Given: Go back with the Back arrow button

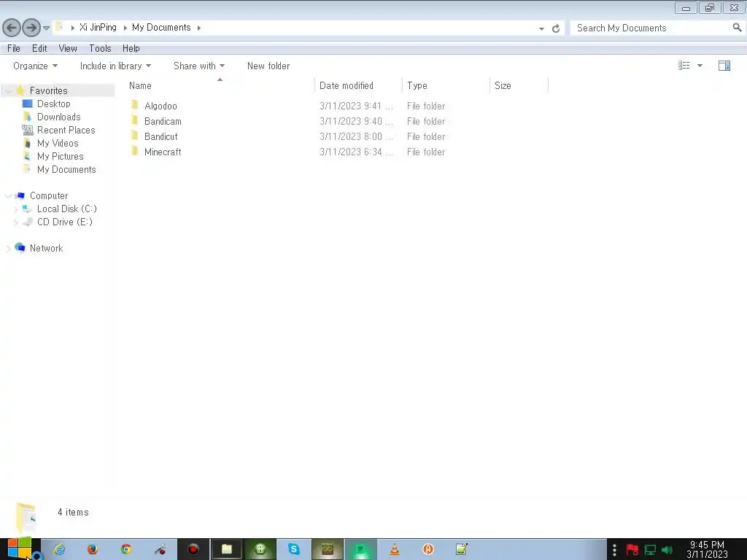Looking at the screenshot, I should 12,28.
